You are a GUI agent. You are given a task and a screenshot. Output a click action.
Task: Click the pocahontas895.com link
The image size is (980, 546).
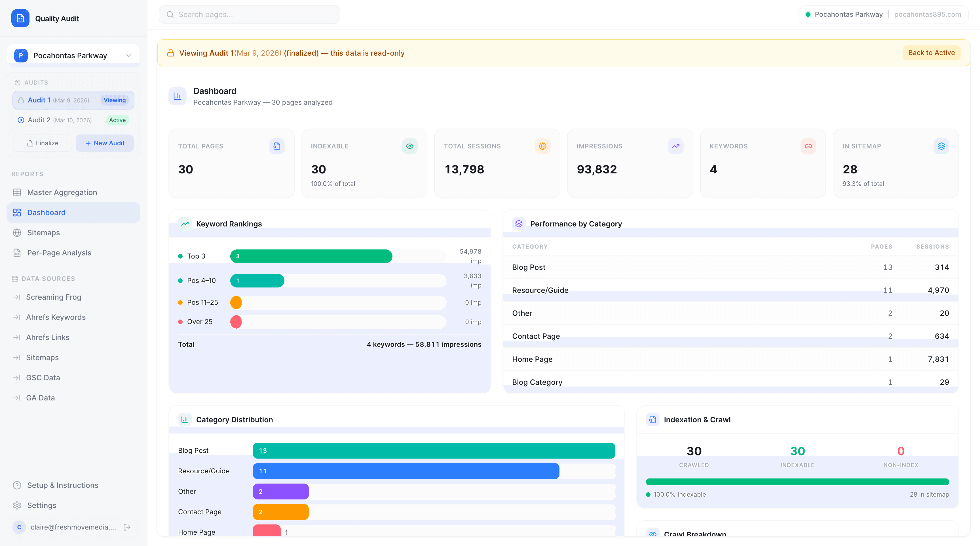[x=928, y=14]
